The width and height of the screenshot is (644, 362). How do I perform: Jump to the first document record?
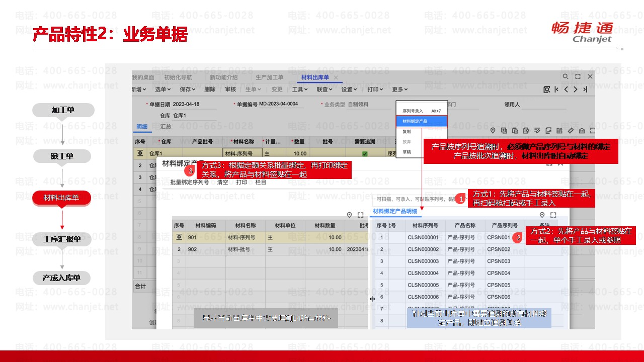click(x=557, y=89)
